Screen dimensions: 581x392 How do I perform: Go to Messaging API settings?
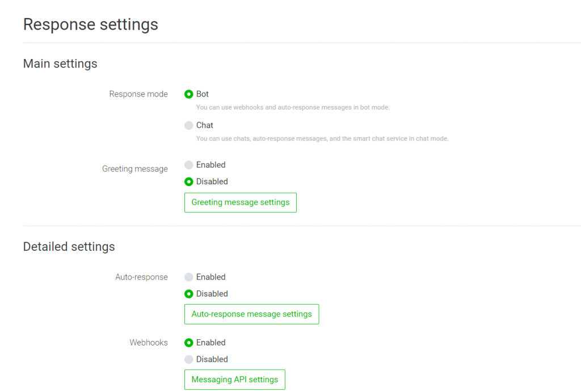[x=234, y=380]
